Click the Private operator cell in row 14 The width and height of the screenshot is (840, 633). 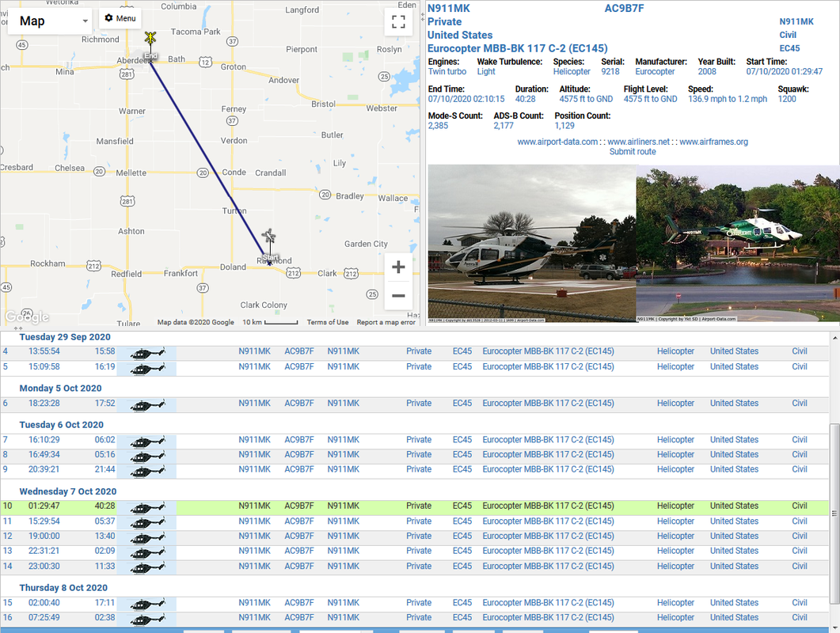(x=418, y=566)
